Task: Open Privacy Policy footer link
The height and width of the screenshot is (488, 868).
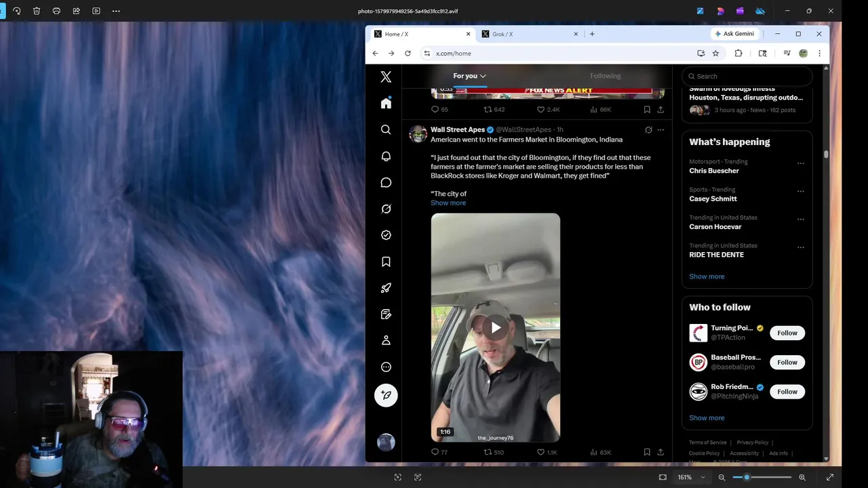Action: [752, 443]
